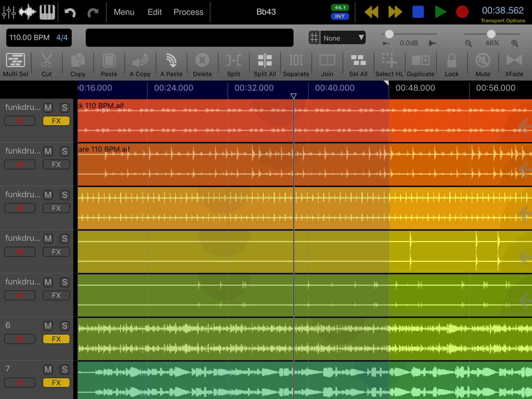The image size is (532, 399).
Task: Stop playback with the blue square
Action: click(x=418, y=12)
